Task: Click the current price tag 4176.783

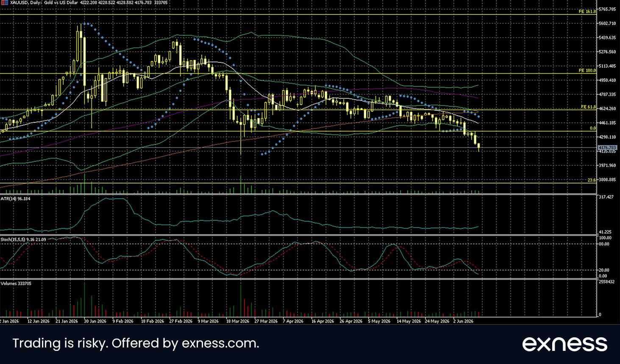Action: [x=607, y=148]
